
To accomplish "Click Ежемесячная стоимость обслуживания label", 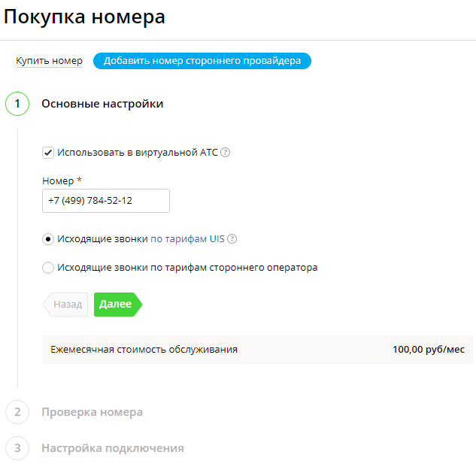I will point(144,350).
